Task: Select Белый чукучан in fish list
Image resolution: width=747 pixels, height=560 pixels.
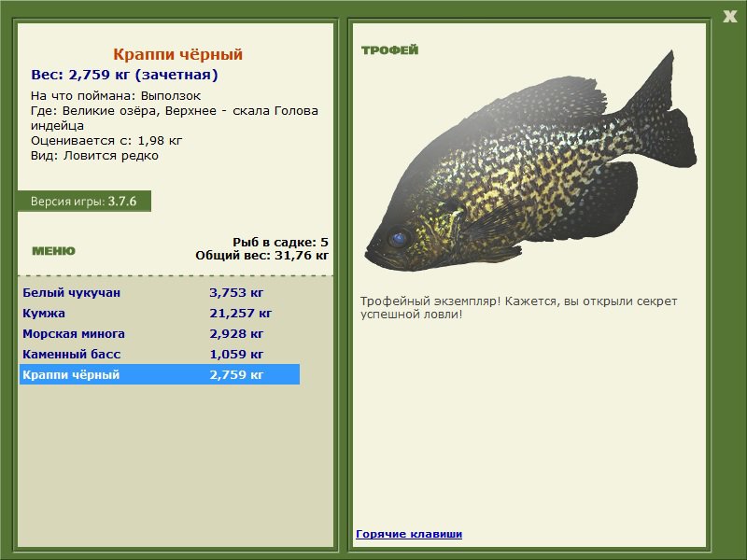Action: tap(160, 292)
